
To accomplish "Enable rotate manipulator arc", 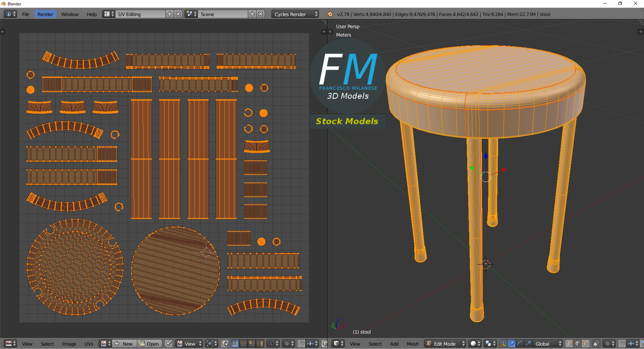I will pyautogui.click(x=520, y=344).
